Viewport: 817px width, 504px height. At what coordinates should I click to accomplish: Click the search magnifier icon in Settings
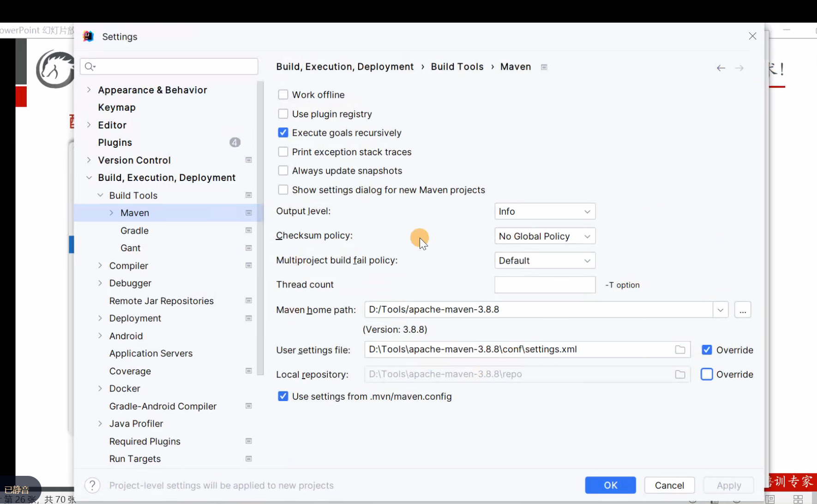click(90, 66)
